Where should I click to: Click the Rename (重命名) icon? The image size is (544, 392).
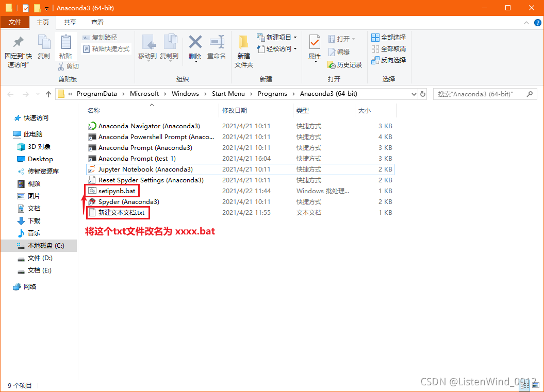217,42
